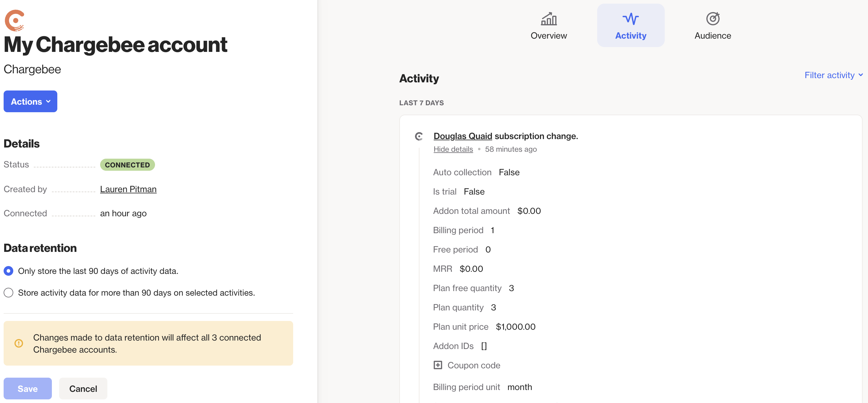Open the Actions dropdown
The width and height of the screenshot is (868, 403).
30,101
